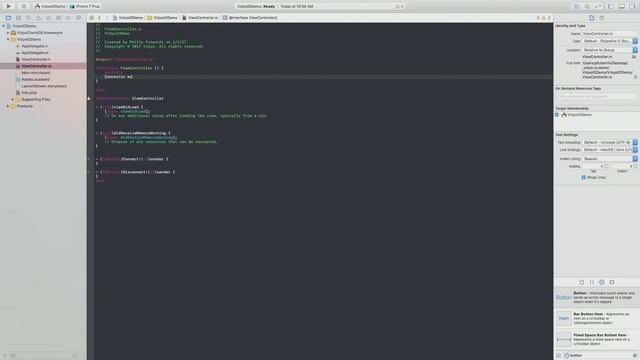Show the Code Snippet library

pyautogui.click(x=591, y=282)
